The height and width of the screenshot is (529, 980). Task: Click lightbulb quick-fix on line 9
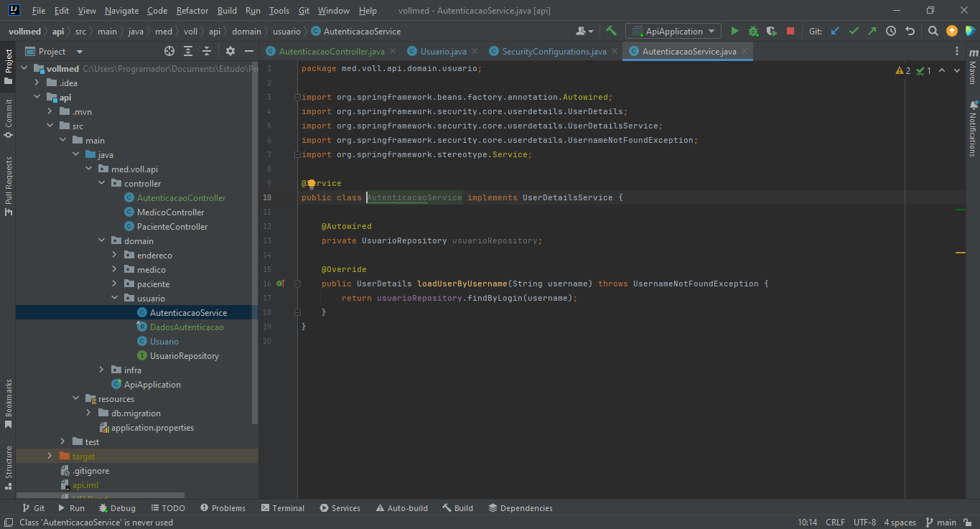(x=312, y=184)
